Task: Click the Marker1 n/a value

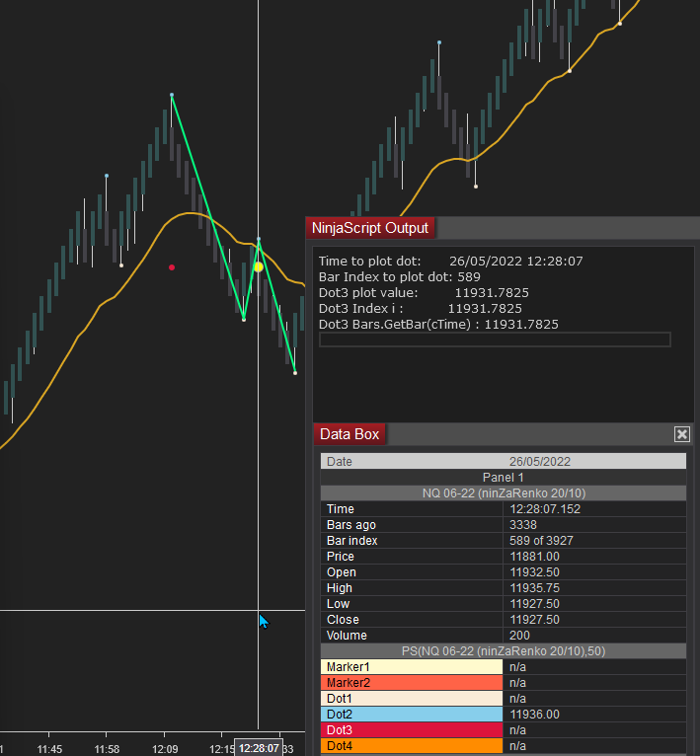Action: 517,667
